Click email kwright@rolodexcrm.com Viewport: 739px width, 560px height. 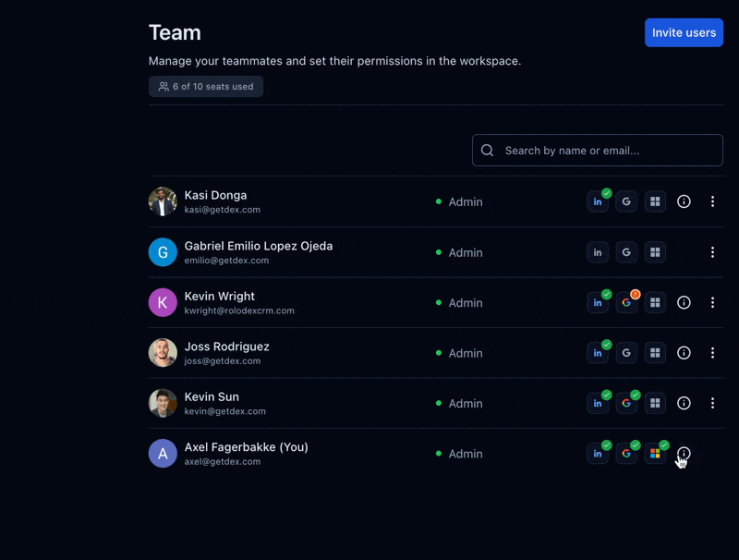pyautogui.click(x=239, y=310)
